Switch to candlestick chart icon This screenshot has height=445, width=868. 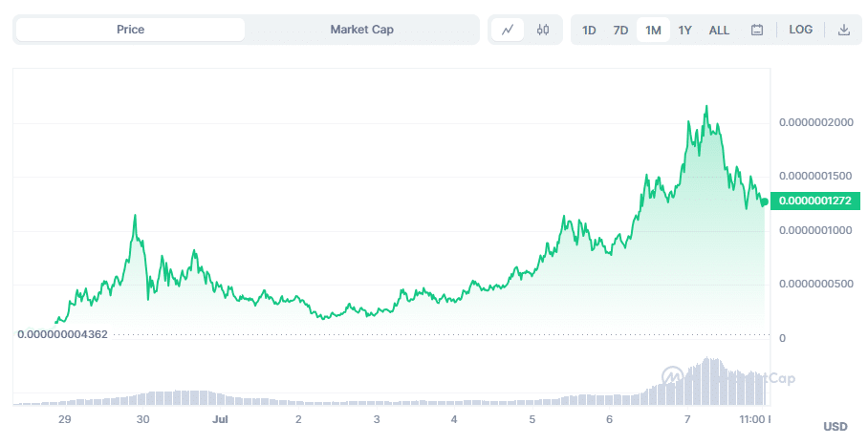(x=543, y=30)
